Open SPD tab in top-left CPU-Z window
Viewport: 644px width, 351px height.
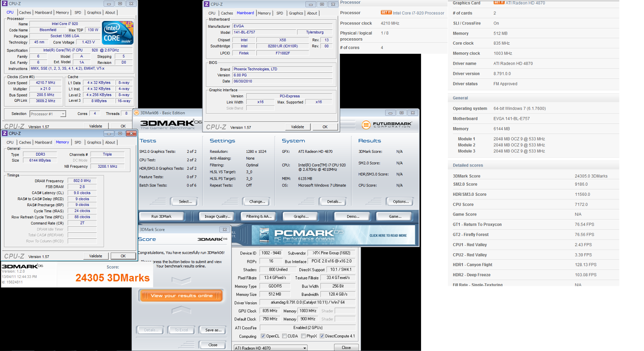click(x=78, y=12)
